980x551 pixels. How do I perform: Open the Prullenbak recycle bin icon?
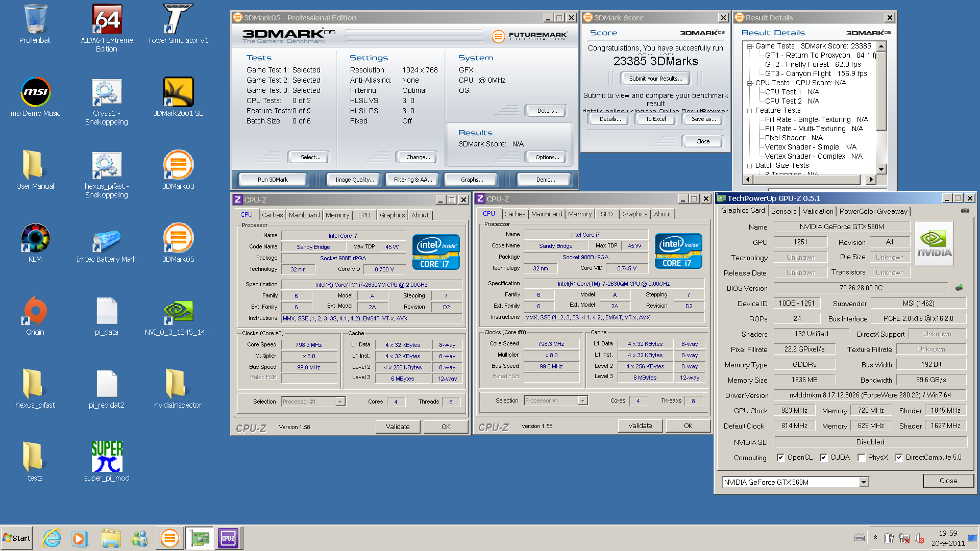[35, 24]
